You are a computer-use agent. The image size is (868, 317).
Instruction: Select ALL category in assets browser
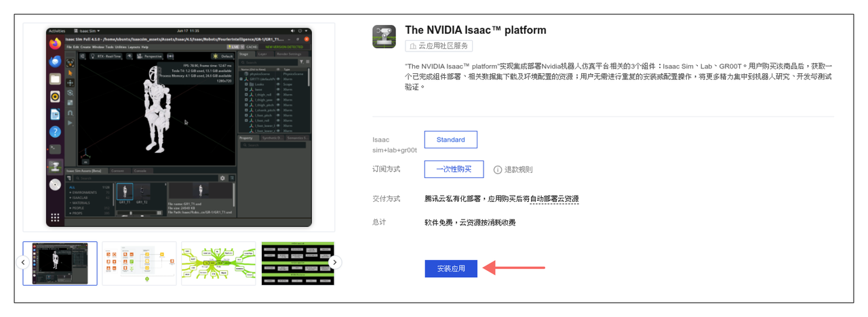(90, 187)
